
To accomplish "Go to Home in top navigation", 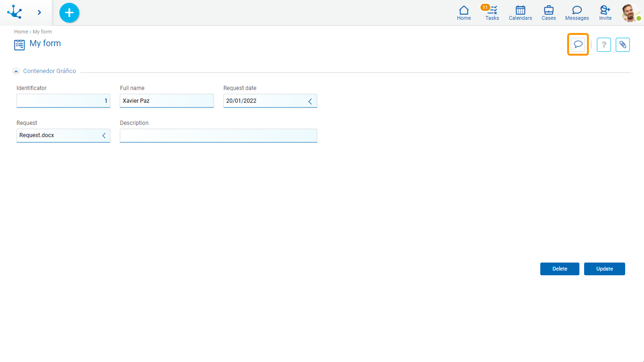I will tap(464, 13).
